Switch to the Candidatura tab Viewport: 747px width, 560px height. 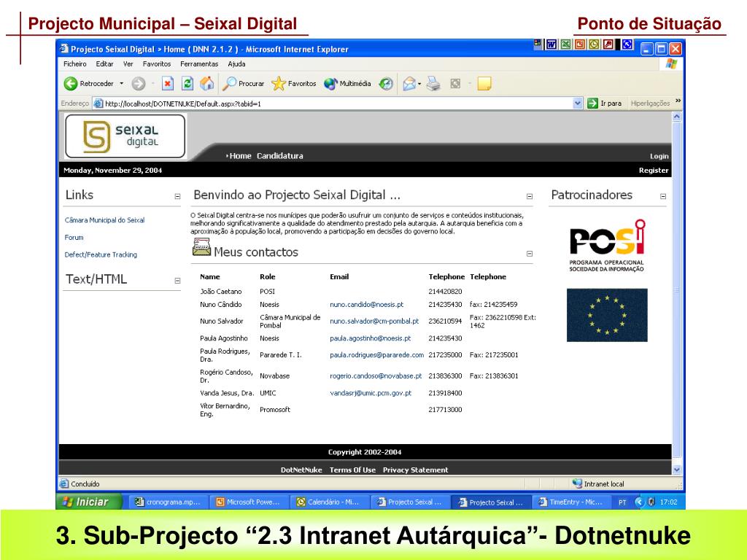pos(279,156)
